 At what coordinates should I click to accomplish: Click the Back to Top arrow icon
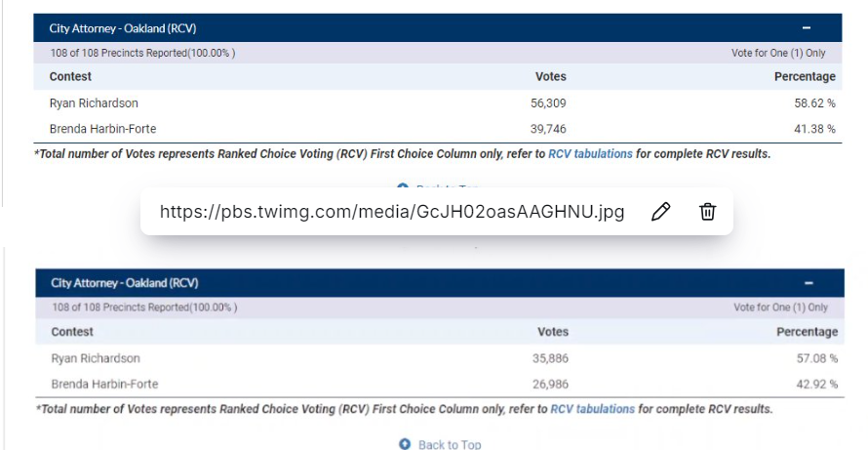tap(405, 444)
